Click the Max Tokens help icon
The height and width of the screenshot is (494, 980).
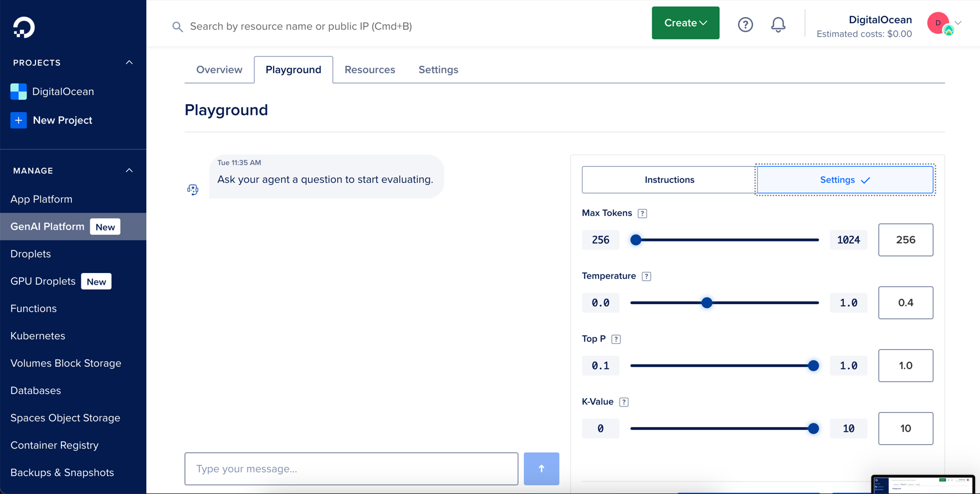click(x=642, y=213)
